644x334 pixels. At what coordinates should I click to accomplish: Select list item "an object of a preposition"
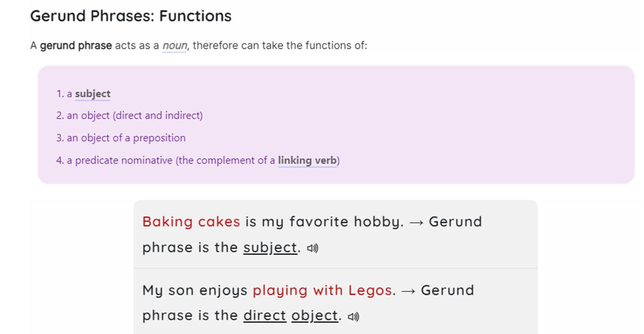121,138
